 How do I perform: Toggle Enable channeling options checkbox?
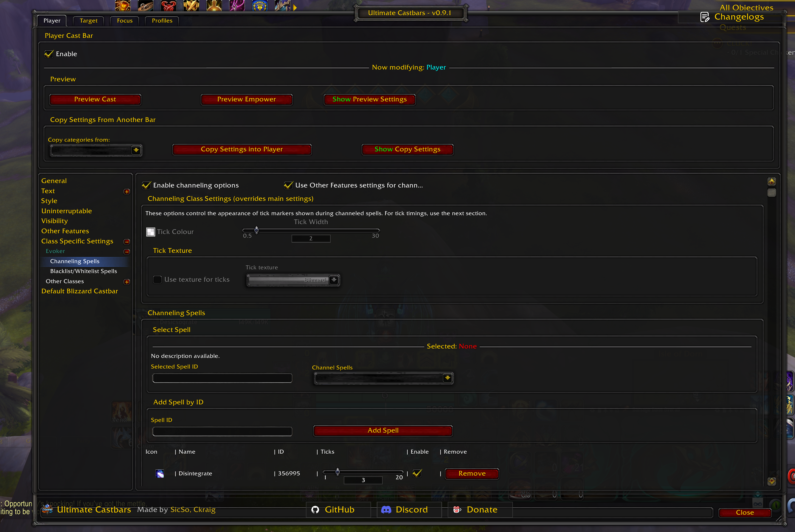click(146, 185)
